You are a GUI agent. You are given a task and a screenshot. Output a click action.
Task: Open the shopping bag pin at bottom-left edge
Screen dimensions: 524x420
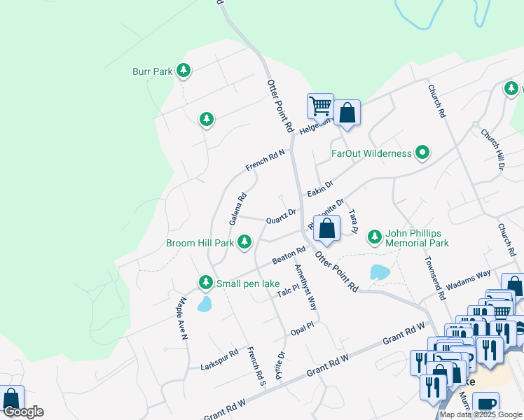point(11,398)
